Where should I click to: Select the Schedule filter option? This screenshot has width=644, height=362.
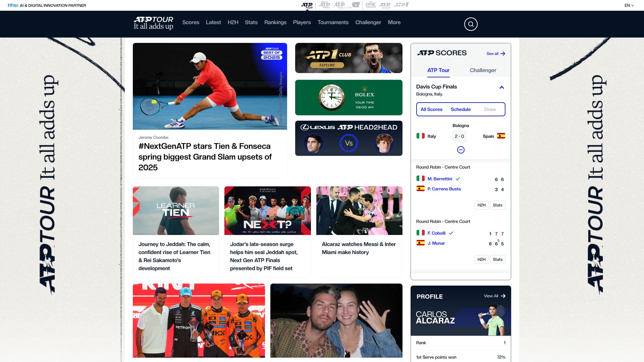tap(461, 109)
